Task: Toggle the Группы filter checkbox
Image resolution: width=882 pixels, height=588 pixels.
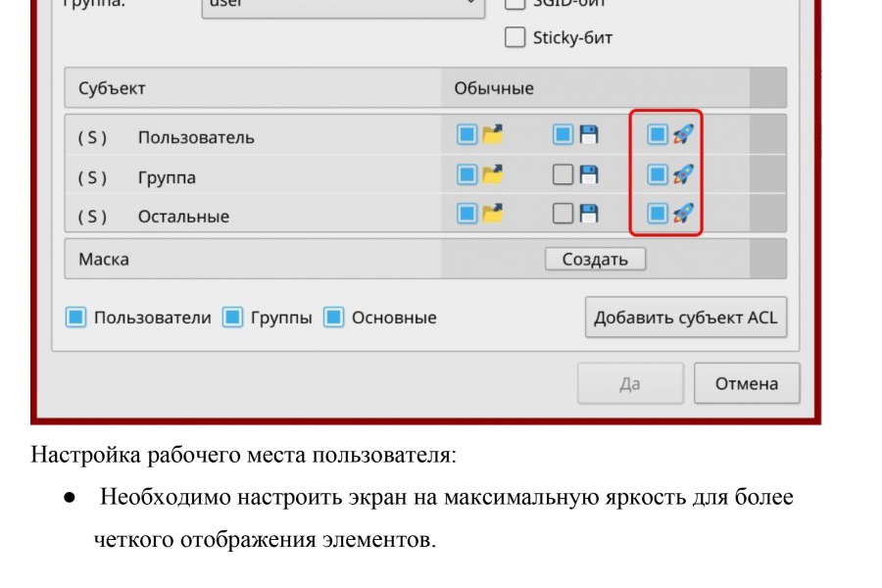Action: tap(232, 317)
